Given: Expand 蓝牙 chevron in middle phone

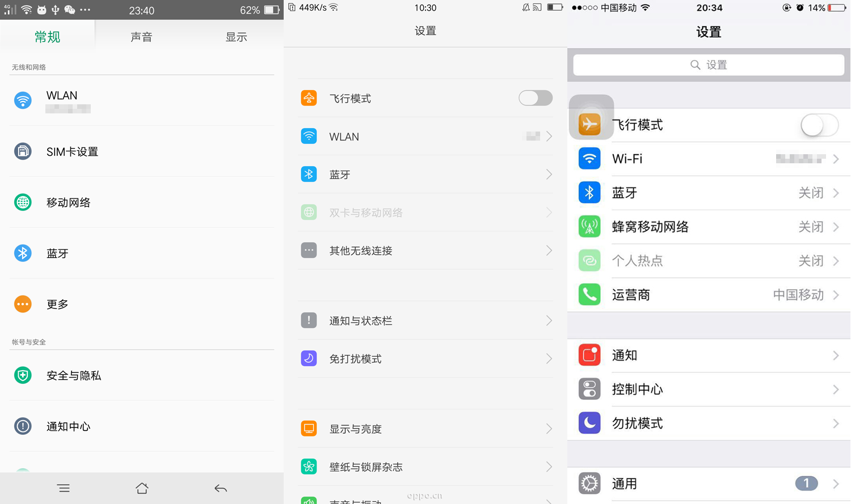Looking at the screenshot, I should click(x=549, y=174).
